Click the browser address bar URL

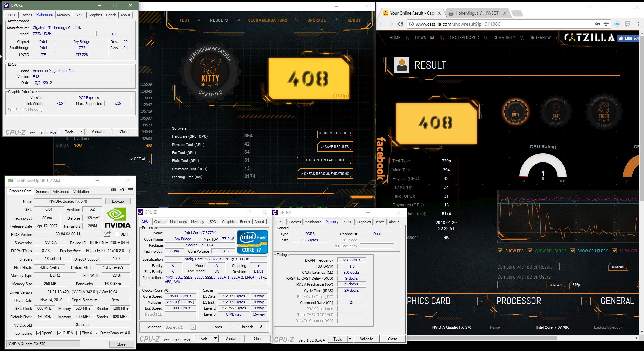click(458, 24)
